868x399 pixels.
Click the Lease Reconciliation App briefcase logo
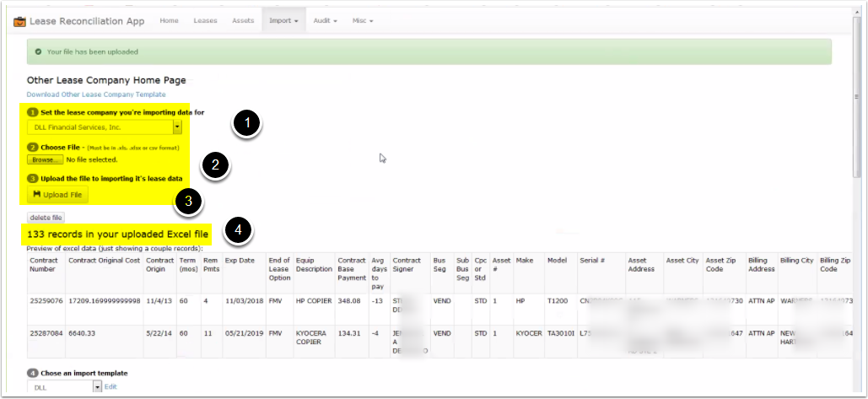pyautogui.click(x=19, y=22)
